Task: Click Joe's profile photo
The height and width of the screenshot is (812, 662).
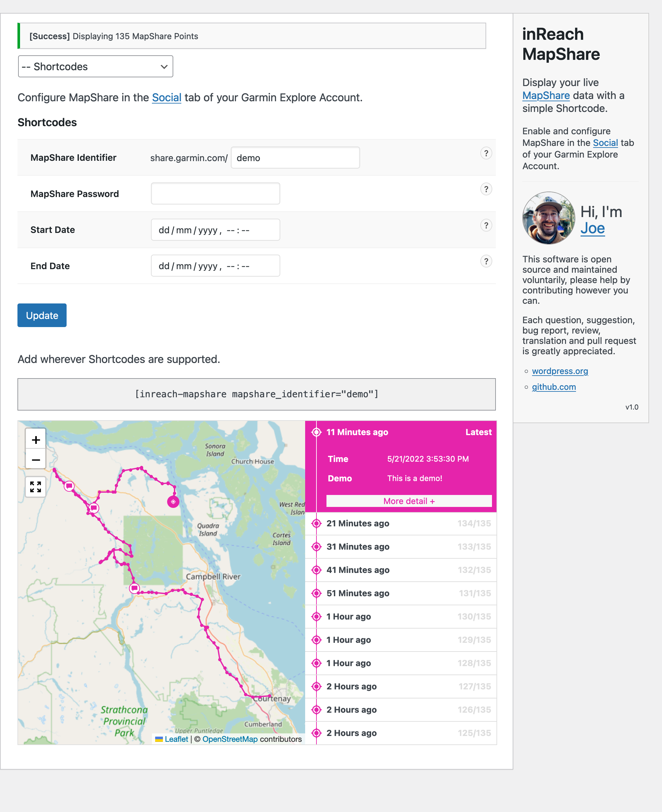Action: (548, 218)
